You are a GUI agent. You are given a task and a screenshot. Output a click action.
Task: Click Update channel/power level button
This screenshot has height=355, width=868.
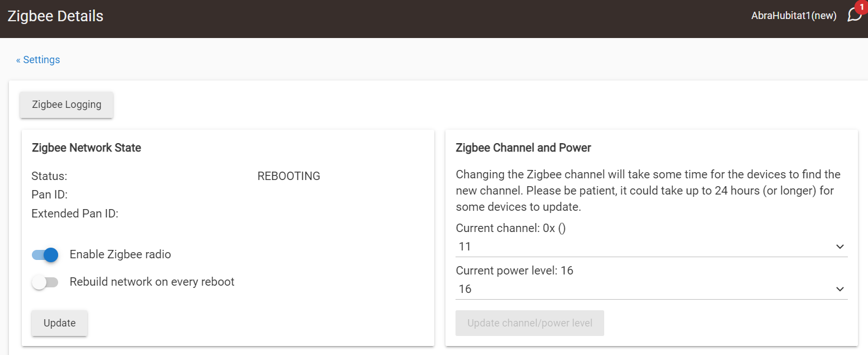[x=530, y=323]
